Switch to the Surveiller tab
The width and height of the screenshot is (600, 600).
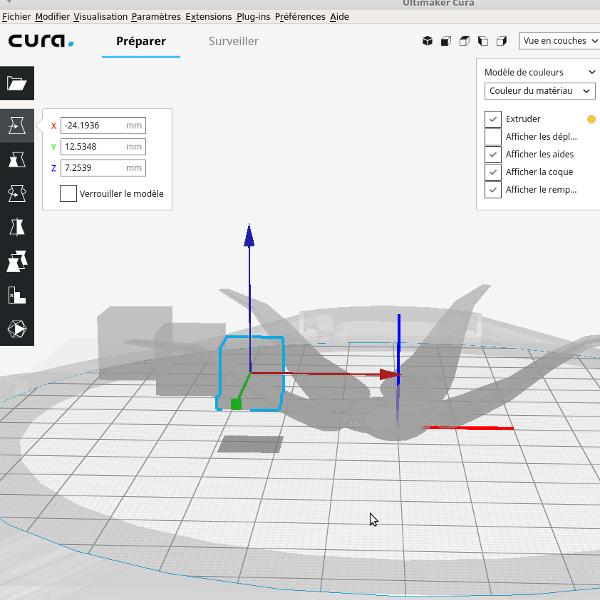pos(233,41)
